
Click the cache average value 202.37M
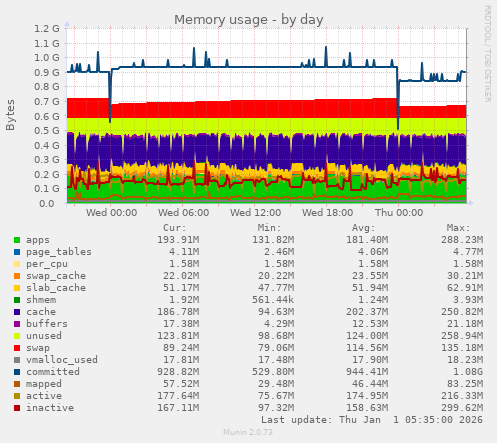367,312
